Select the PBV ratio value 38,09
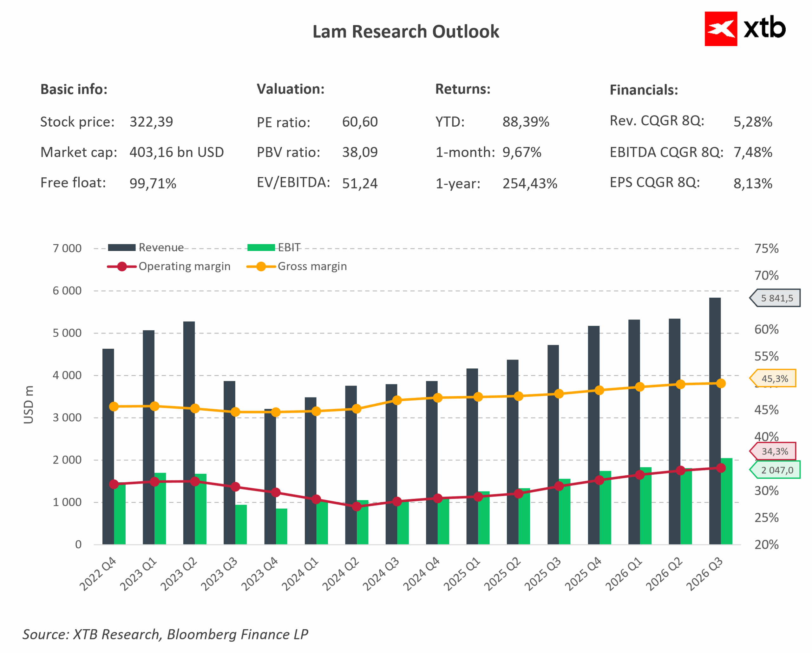The width and height of the screenshot is (812, 653). click(360, 152)
